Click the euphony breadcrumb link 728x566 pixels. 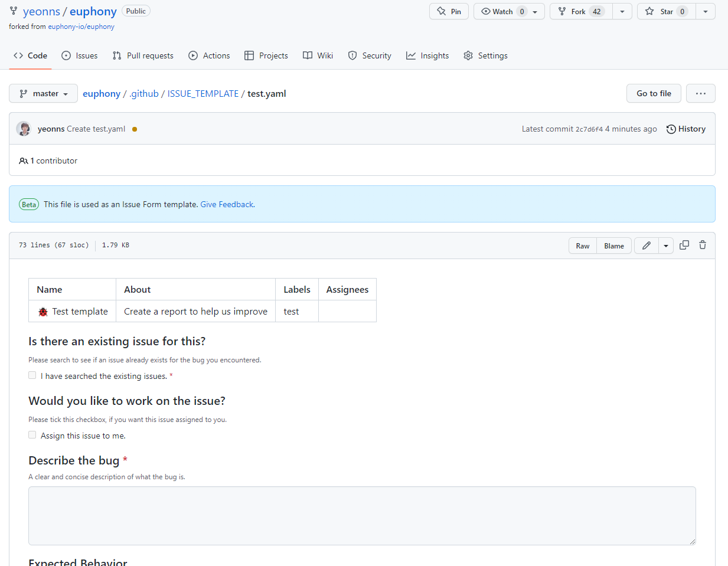point(102,93)
